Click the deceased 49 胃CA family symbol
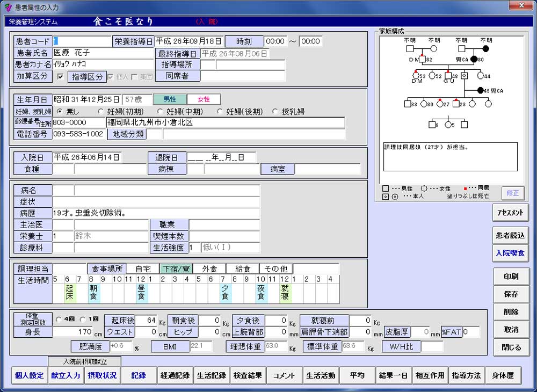This screenshot has width=537, height=392. click(481, 91)
